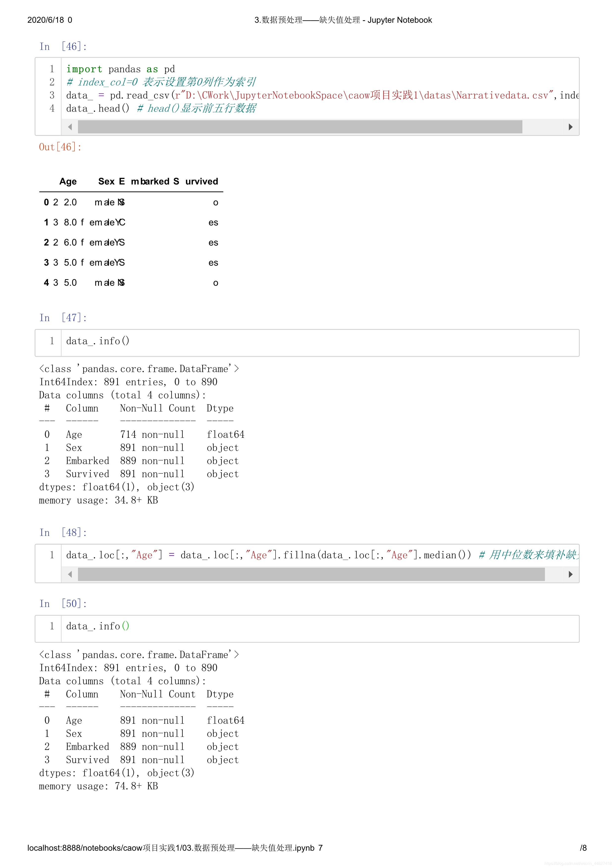Click 'memory usage: 34.8+ KB' text
The width and height of the screenshot is (614, 868).
(x=98, y=500)
